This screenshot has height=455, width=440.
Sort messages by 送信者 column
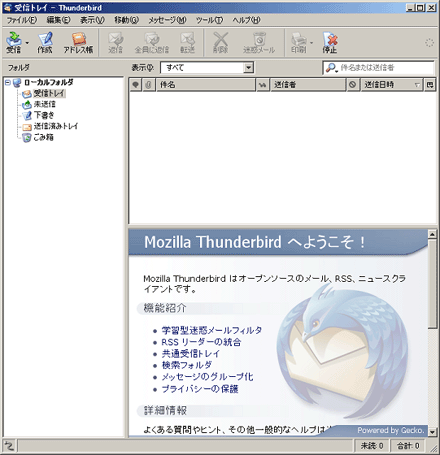308,85
